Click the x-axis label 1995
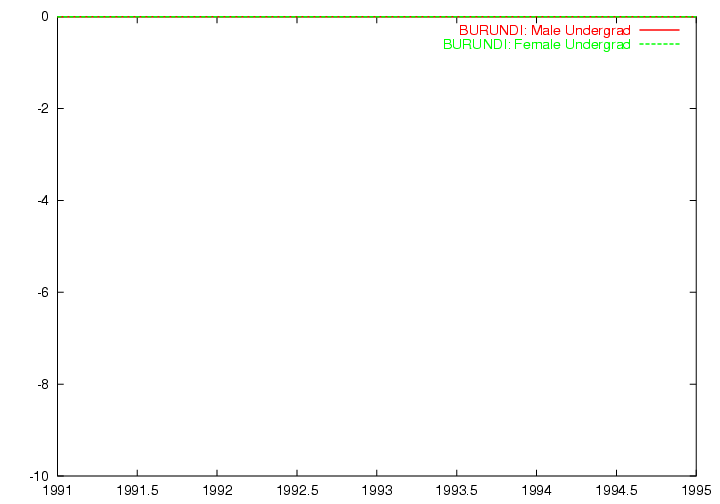Image resolution: width=720 pixels, height=504 pixels. click(697, 490)
